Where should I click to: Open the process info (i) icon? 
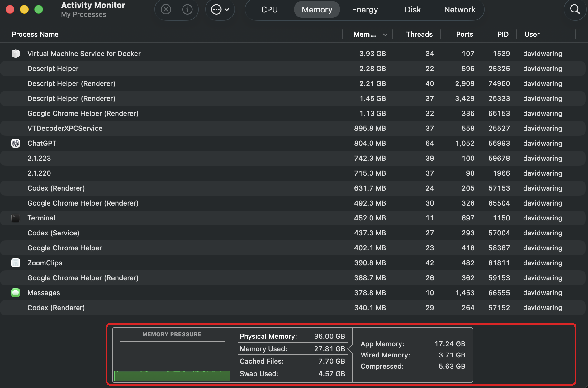tap(187, 10)
